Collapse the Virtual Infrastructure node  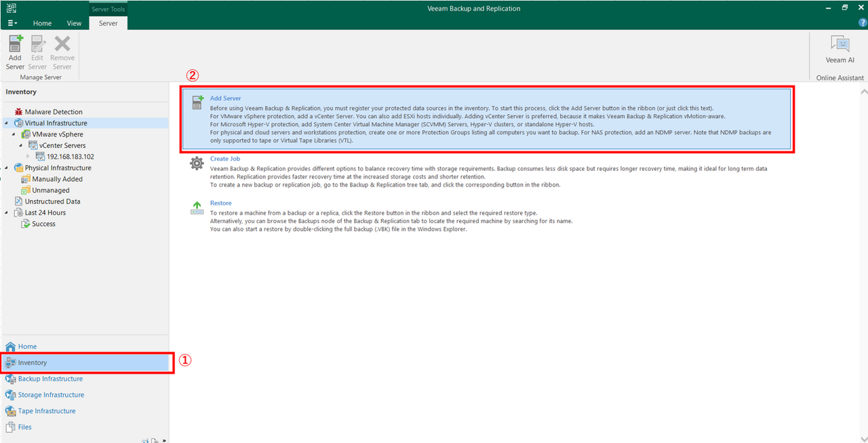click(x=6, y=123)
